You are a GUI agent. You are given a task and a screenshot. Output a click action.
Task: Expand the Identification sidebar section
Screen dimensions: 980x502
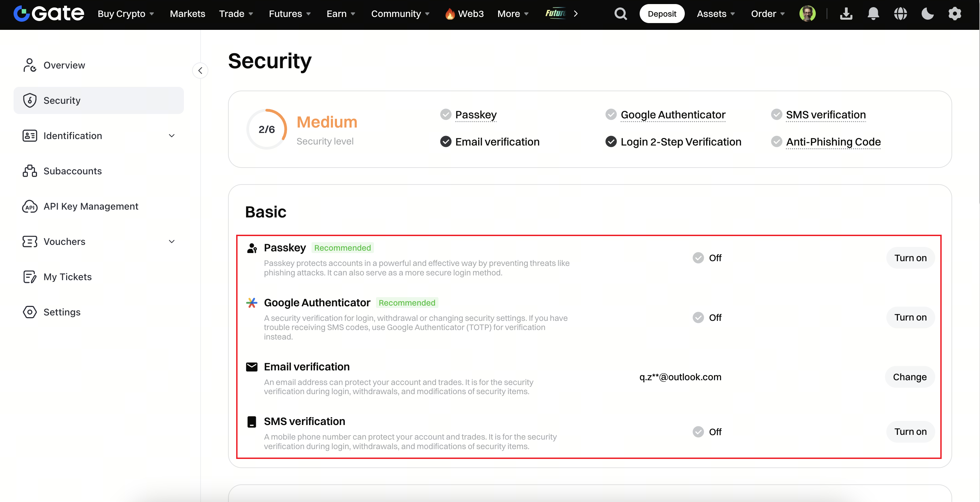tap(172, 136)
